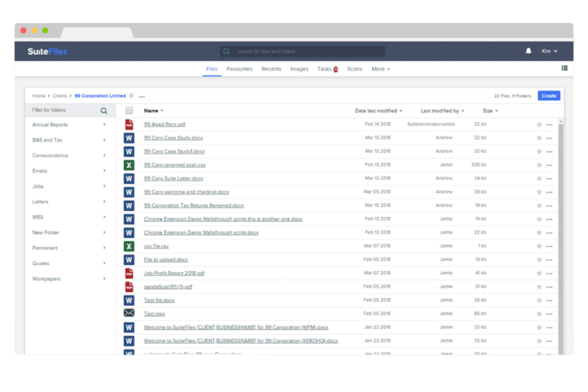
Task: Click PDF icon for Job-Profit-Report 2018.pdf
Action: point(129,273)
